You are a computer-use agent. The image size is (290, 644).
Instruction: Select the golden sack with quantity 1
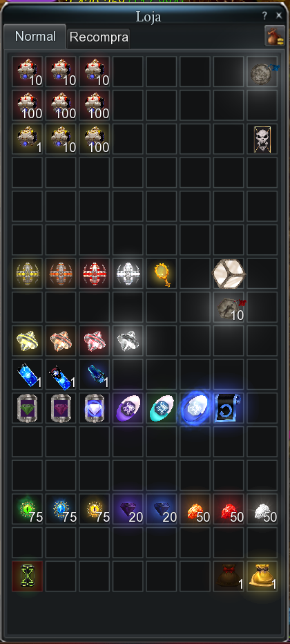[262, 577]
